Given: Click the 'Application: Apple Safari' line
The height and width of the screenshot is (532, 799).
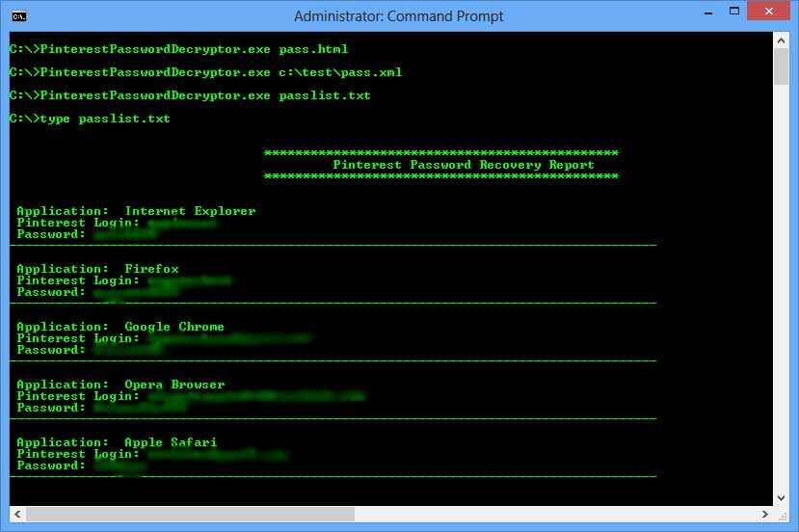Looking at the screenshot, I should (117, 442).
